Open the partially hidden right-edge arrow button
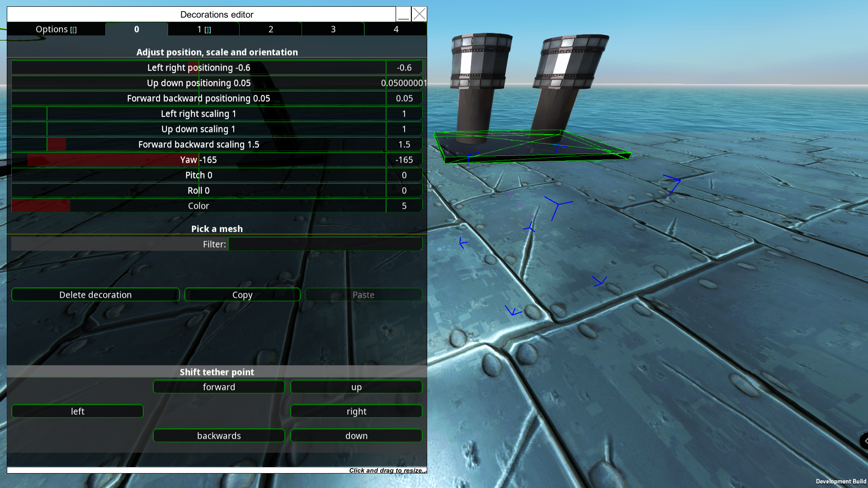Viewport: 868px width, 488px height. click(864, 441)
